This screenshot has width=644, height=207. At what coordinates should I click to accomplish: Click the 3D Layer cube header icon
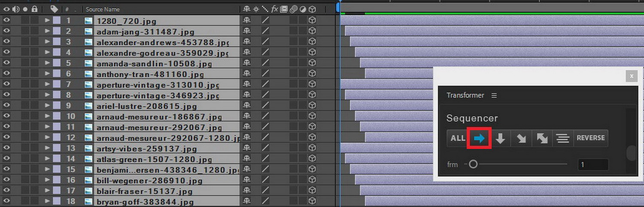(313, 9)
